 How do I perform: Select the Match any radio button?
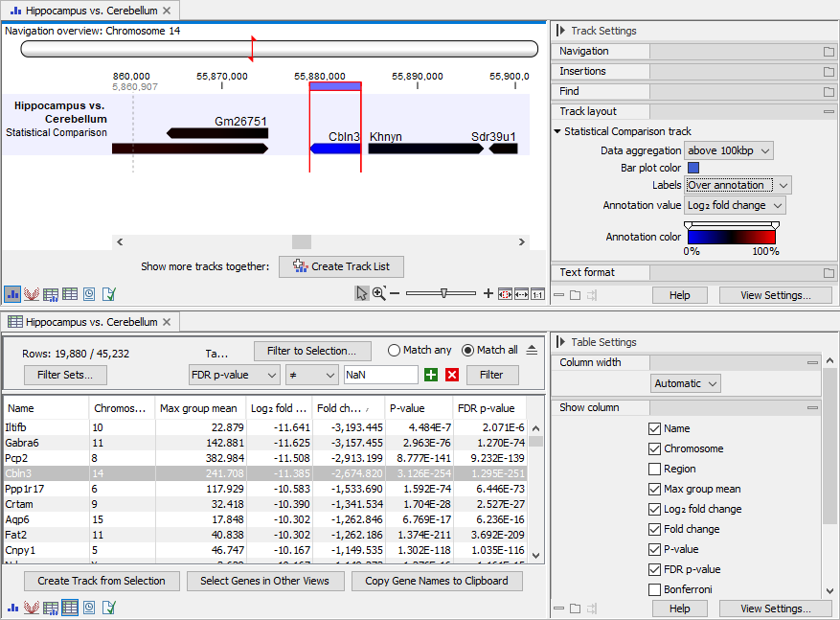395,350
